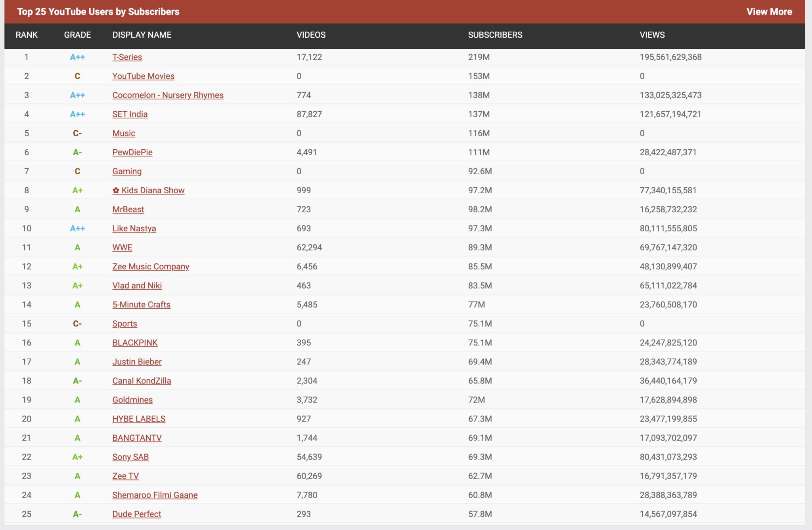Open the MrBeast channel link
Screen dimensions: 812x530
128,209
